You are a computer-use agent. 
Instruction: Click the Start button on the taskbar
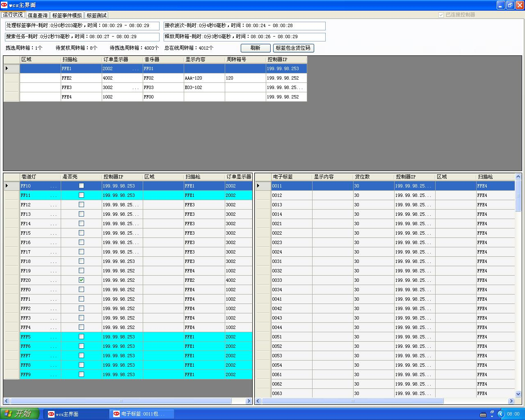(x=20, y=413)
